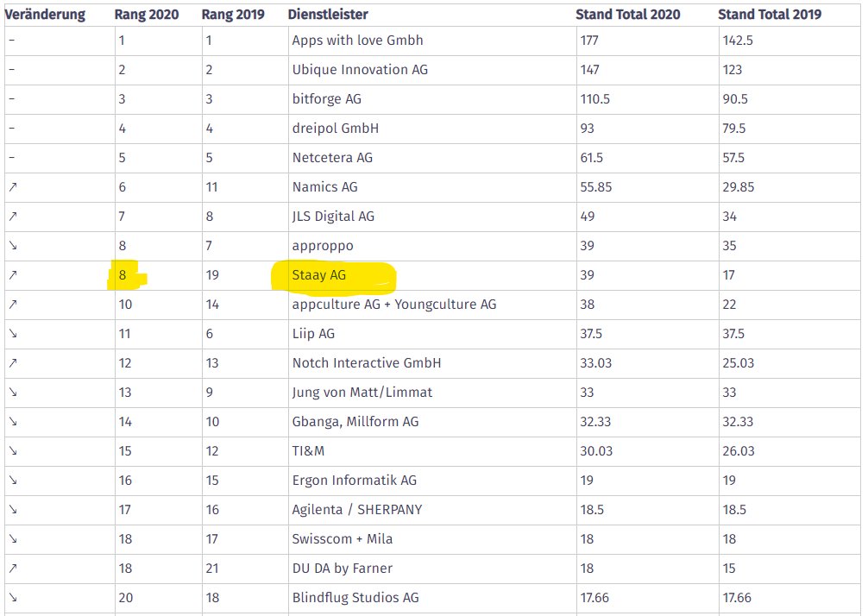The image size is (868, 616).
Task: Click the up arrow in appculture AG row
Action: 13,305
